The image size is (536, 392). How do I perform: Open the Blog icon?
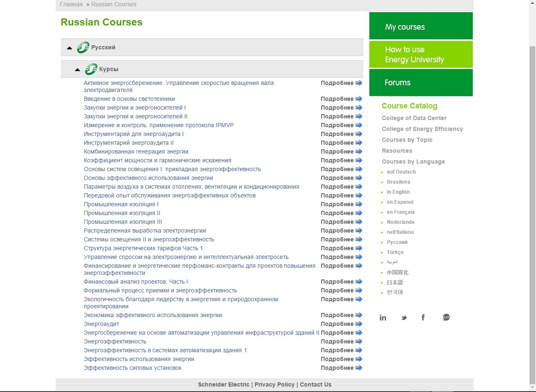pyautogui.click(x=446, y=318)
